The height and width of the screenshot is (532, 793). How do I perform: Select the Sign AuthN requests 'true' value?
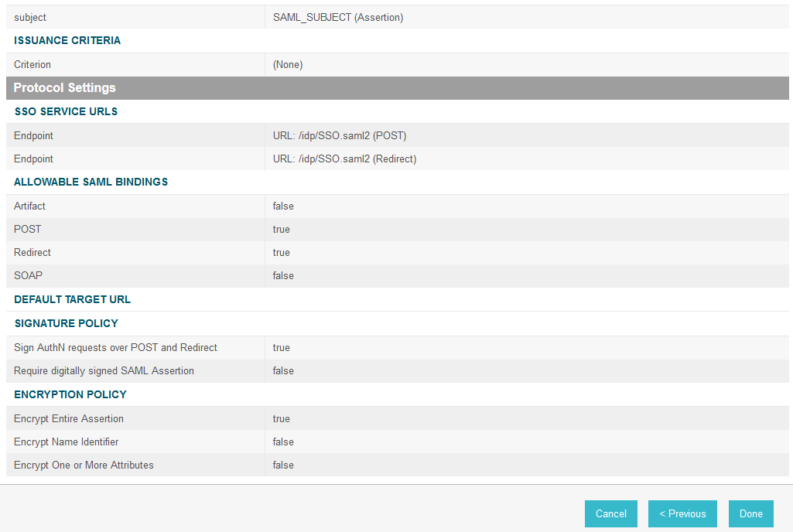281,347
